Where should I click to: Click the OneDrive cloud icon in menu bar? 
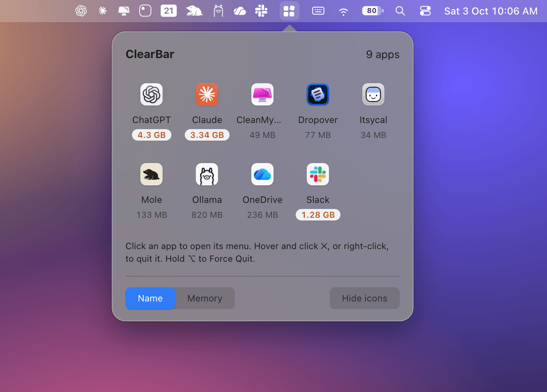pyautogui.click(x=240, y=11)
